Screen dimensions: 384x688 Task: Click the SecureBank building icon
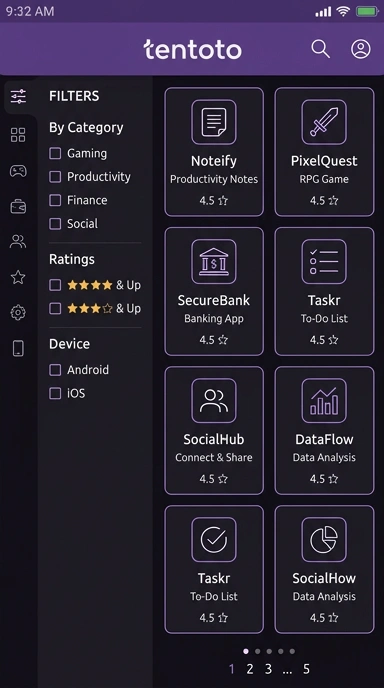pyautogui.click(x=214, y=262)
